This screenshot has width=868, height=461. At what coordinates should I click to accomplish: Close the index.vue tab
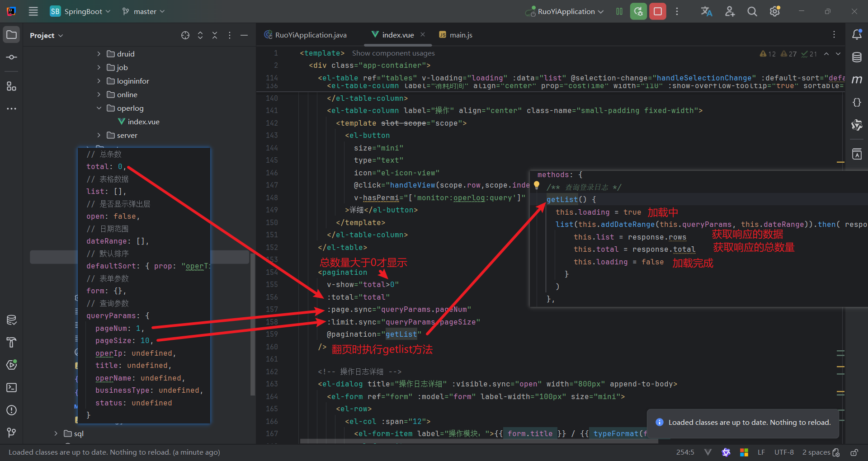[423, 34]
